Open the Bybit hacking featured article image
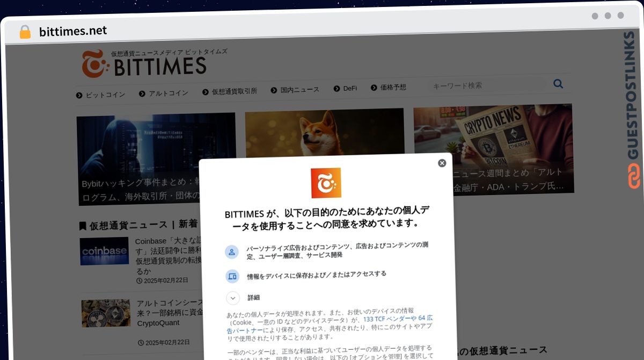Screen dimensions: 644x360 click(156, 159)
